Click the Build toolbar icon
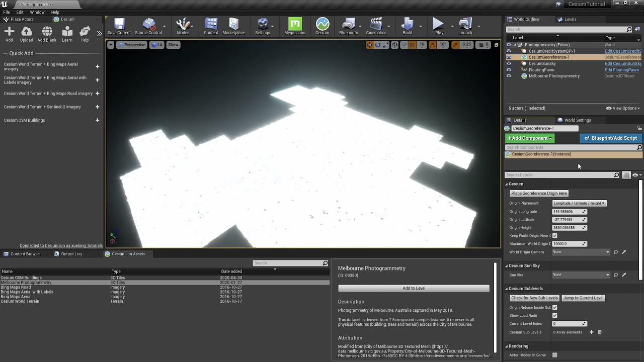Screen dimensions: 644x362 407,26
